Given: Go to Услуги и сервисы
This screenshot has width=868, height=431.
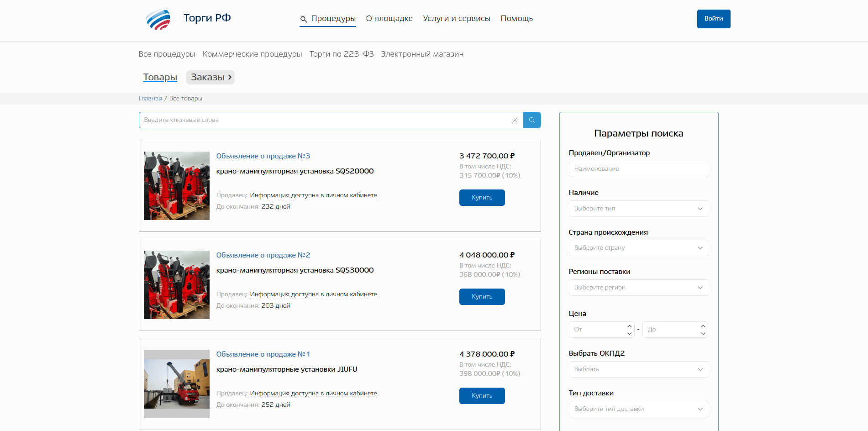Looking at the screenshot, I should [457, 18].
